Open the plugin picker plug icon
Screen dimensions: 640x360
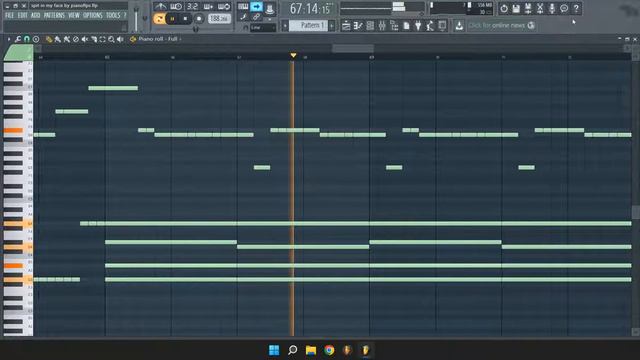pyautogui.click(x=418, y=26)
